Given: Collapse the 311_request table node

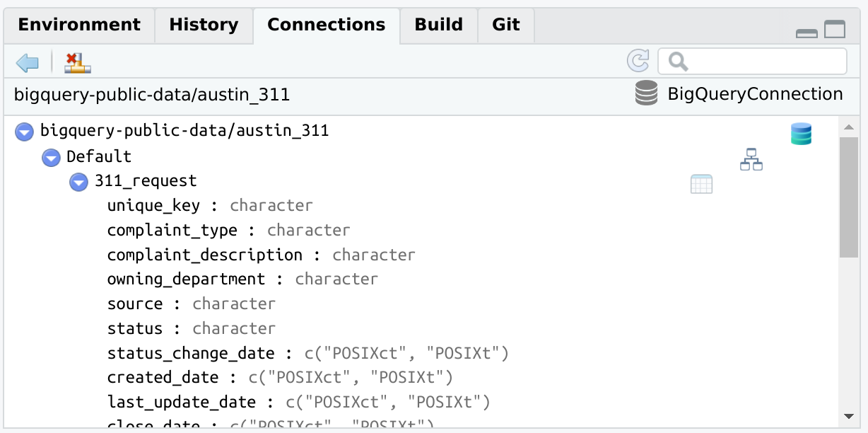Looking at the screenshot, I should (78, 182).
